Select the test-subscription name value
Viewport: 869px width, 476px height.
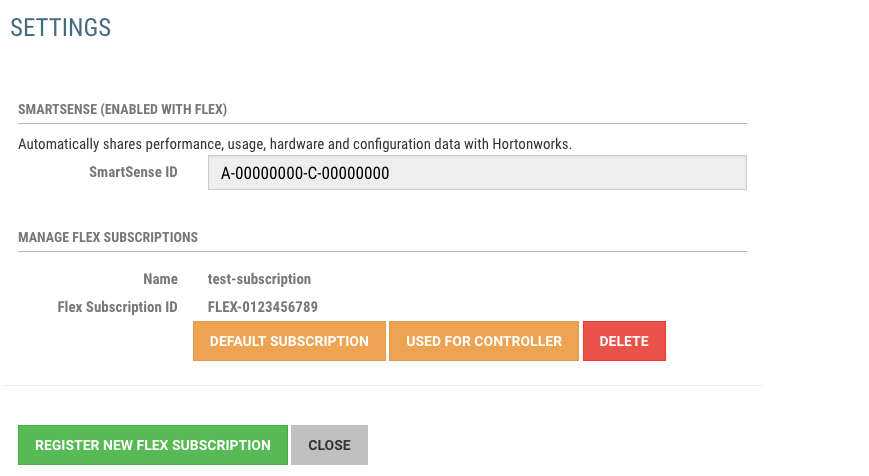(259, 279)
